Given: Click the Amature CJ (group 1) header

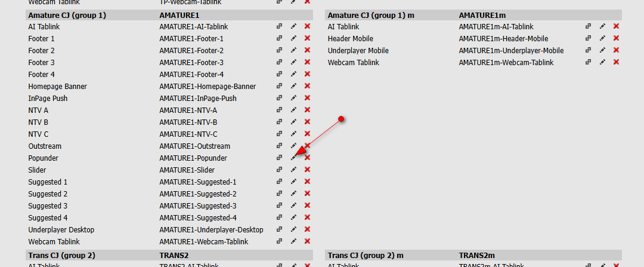Looking at the screenshot, I should [x=67, y=15].
